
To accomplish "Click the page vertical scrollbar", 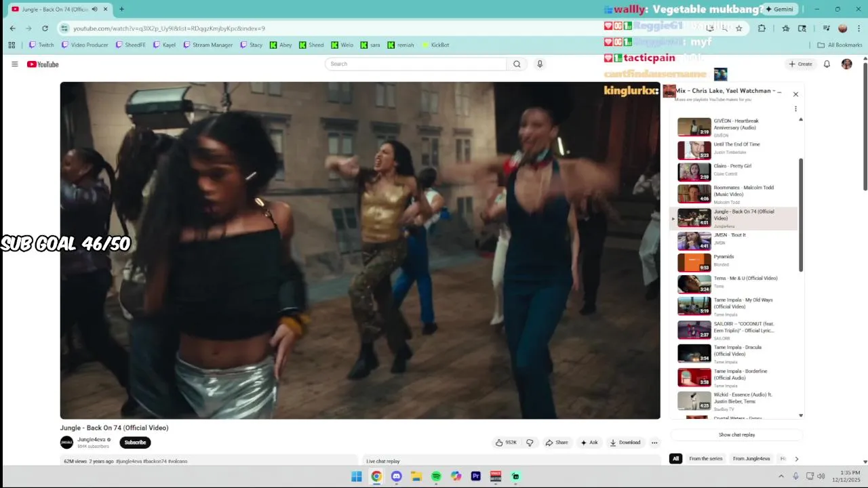I will [x=865, y=127].
